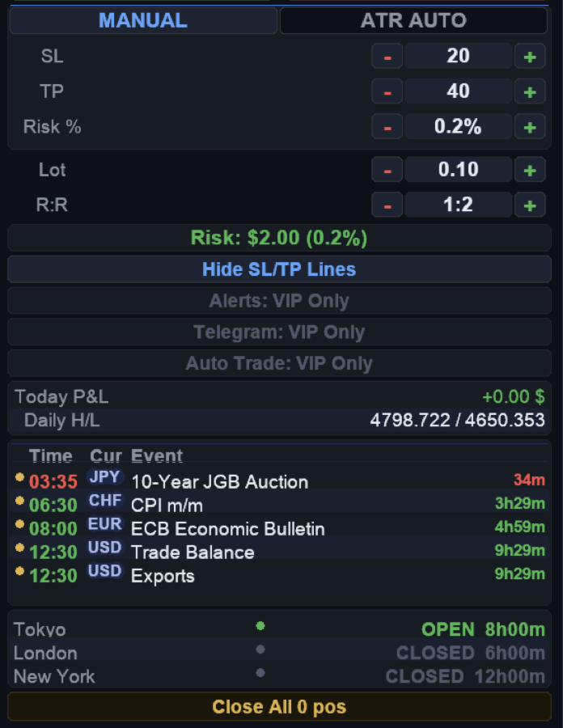
Task: Decrease the TP value with minus button
Action: point(387,91)
